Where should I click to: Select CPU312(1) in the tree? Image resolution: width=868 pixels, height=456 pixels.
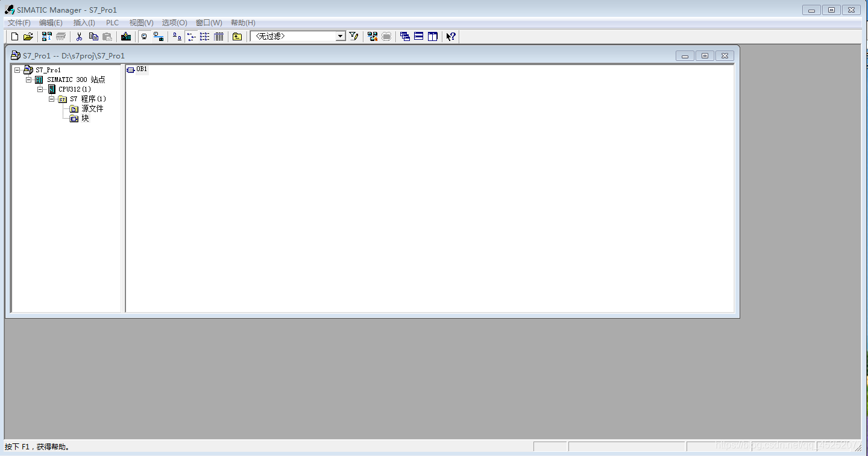[75, 89]
